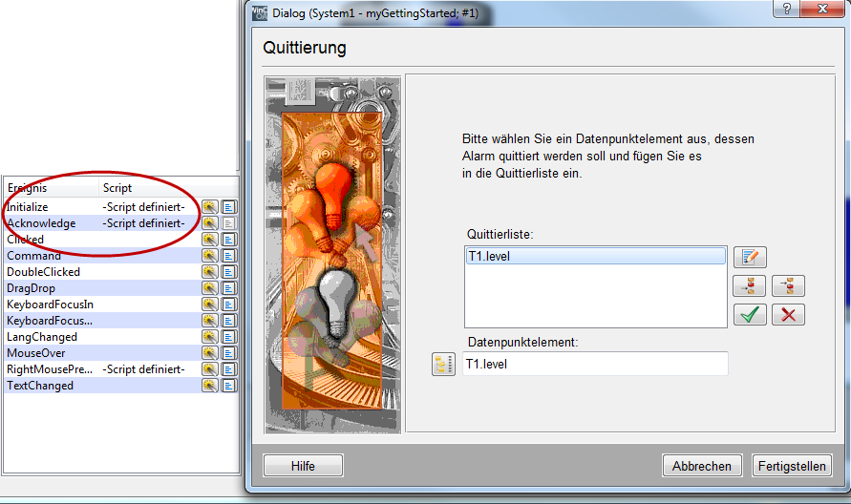Click the wizard icon in the LangChanged row
Viewport: 851px width, 504px height.
tap(209, 338)
